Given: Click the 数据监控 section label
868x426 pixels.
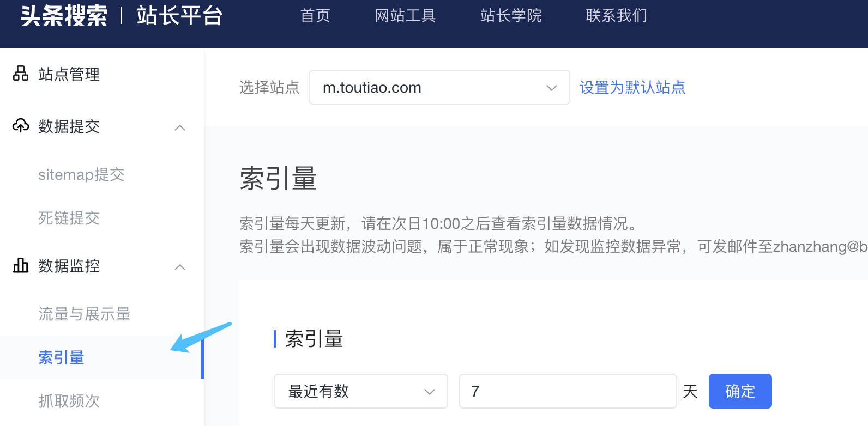Looking at the screenshot, I should click(x=69, y=266).
